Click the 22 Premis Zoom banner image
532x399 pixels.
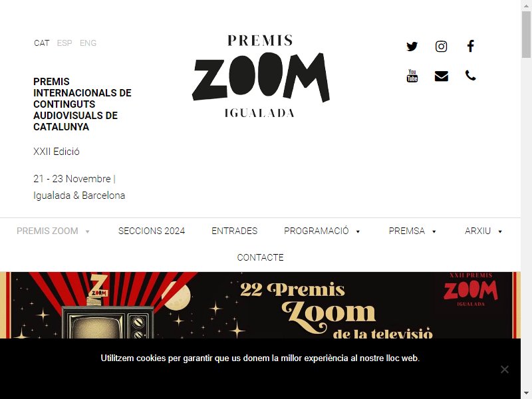coord(260,305)
